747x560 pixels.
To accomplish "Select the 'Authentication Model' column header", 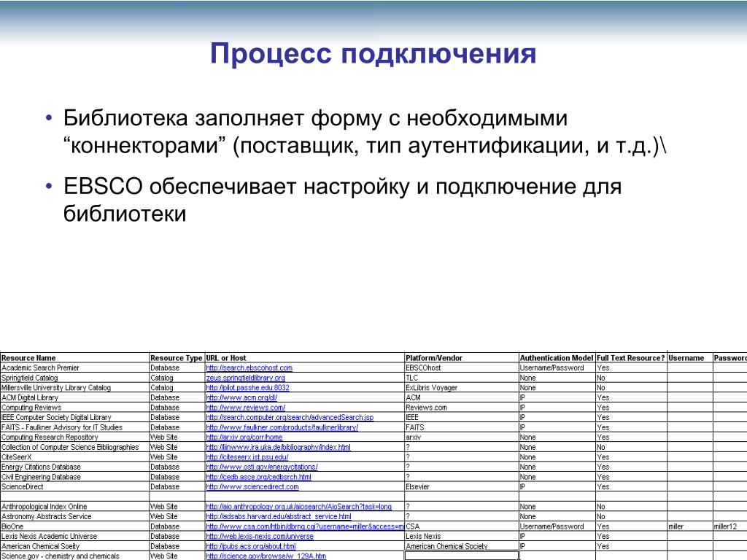I will pyautogui.click(x=557, y=357).
